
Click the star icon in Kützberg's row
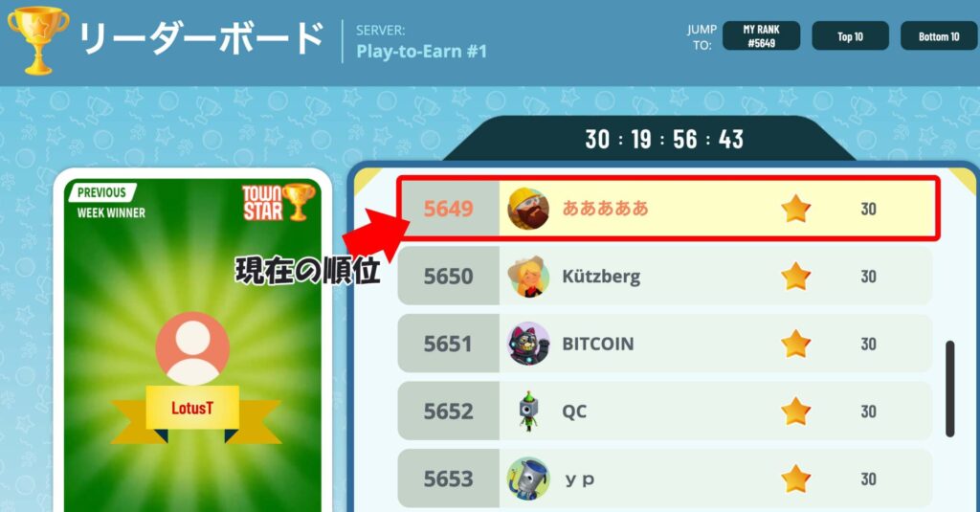coord(795,277)
